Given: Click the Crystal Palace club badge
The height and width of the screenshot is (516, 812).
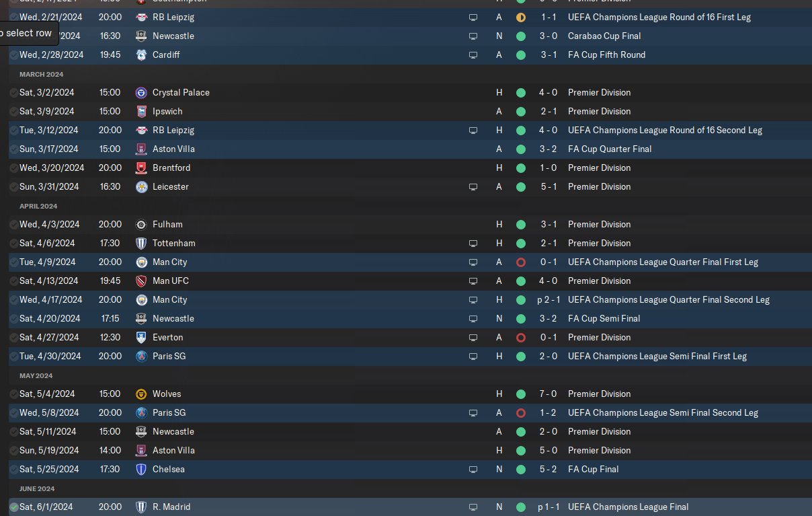Looking at the screenshot, I should point(141,92).
